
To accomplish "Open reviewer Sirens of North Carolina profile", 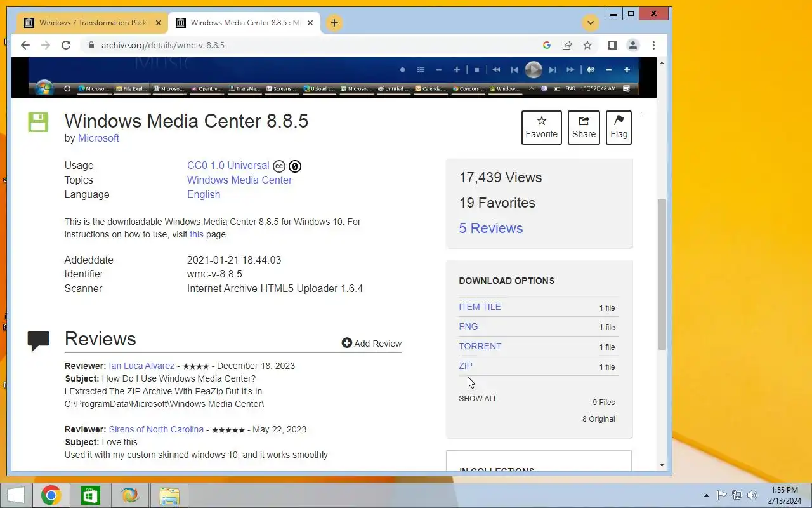I will click(156, 429).
